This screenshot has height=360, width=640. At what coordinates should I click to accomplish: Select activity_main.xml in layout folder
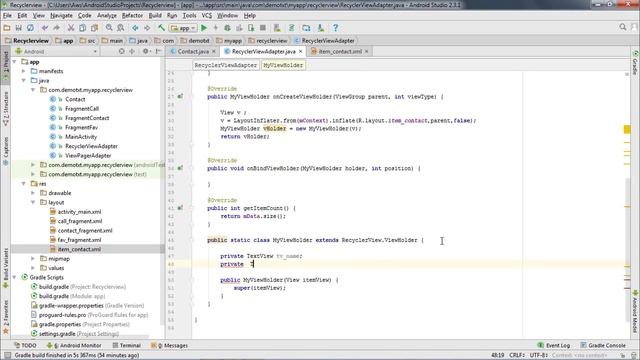[79, 211]
